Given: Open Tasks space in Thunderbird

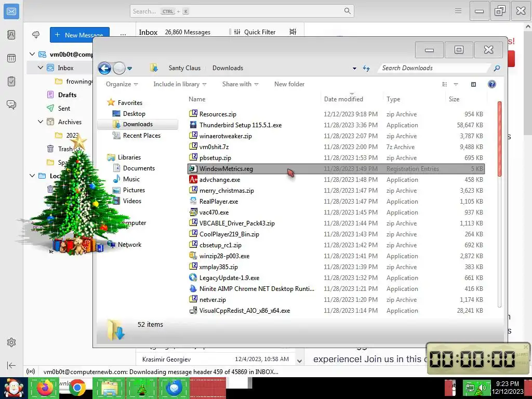Looking at the screenshot, I should (11, 82).
